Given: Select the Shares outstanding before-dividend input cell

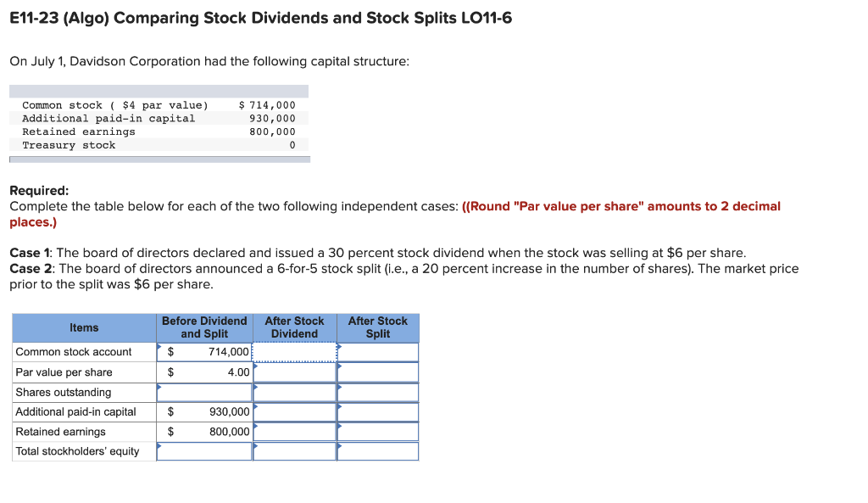Looking at the screenshot, I should pyautogui.click(x=203, y=392).
